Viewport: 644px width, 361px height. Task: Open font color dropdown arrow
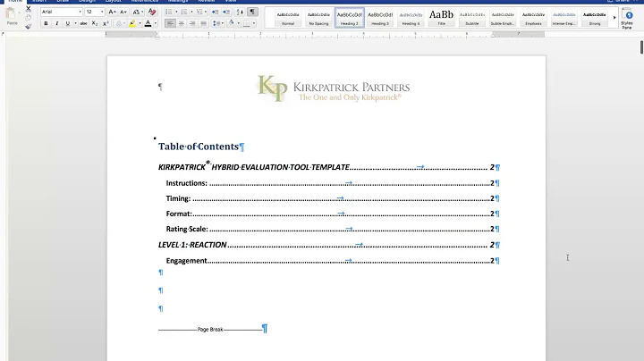156,23
